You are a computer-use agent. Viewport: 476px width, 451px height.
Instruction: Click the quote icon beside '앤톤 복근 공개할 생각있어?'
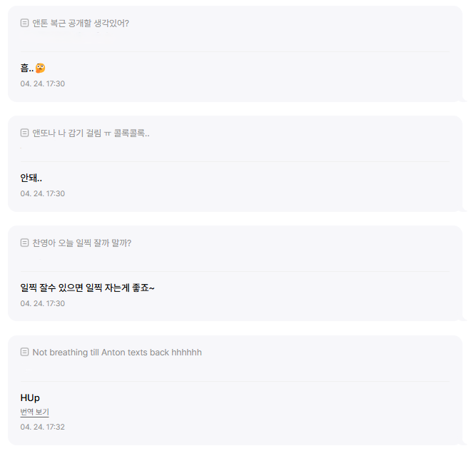[x=25, y=23]
